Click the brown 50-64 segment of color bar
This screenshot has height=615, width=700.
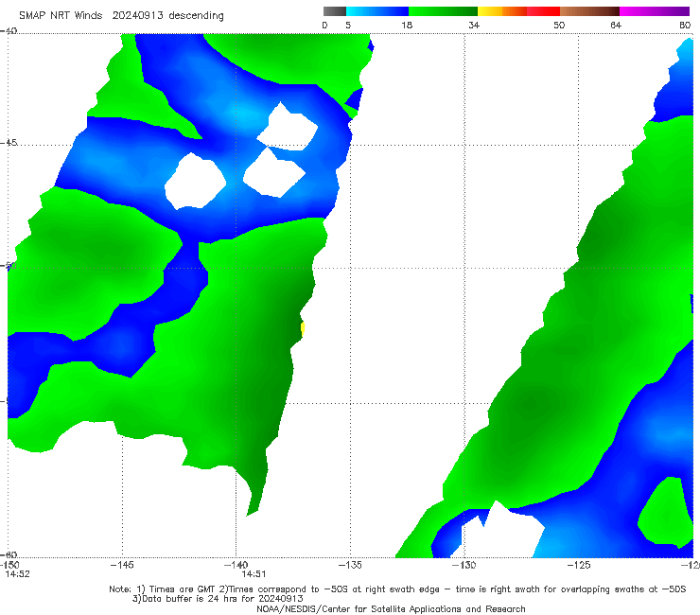(x=589, y=11)
